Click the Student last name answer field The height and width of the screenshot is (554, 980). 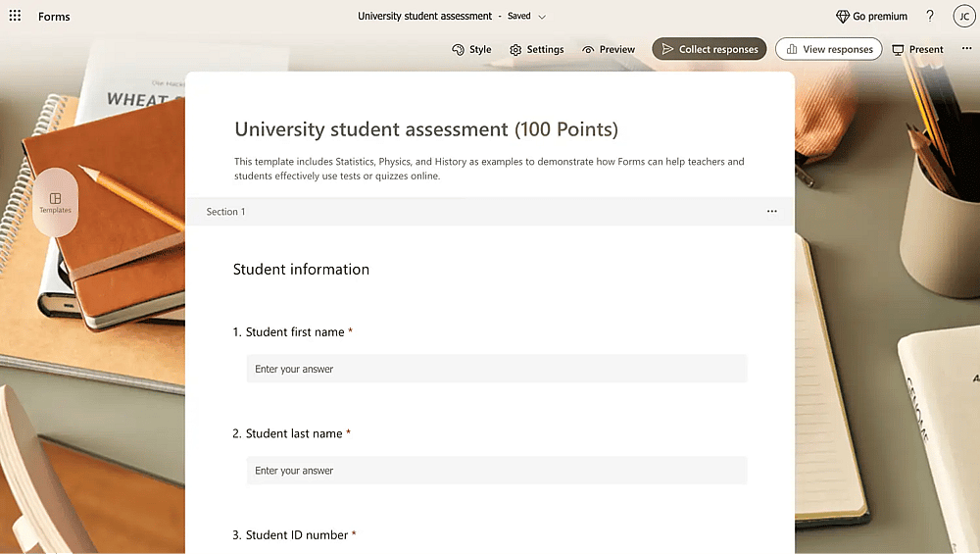[497, 471]
